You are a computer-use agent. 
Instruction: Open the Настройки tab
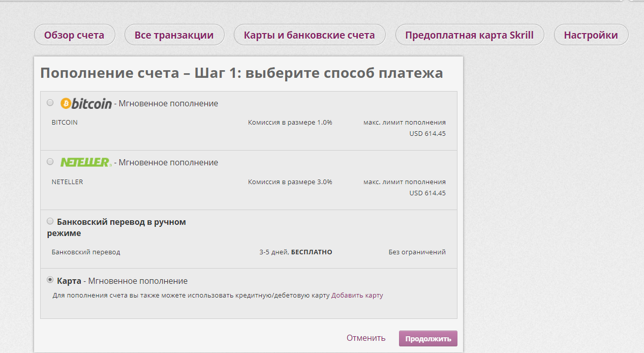[591, 35]
